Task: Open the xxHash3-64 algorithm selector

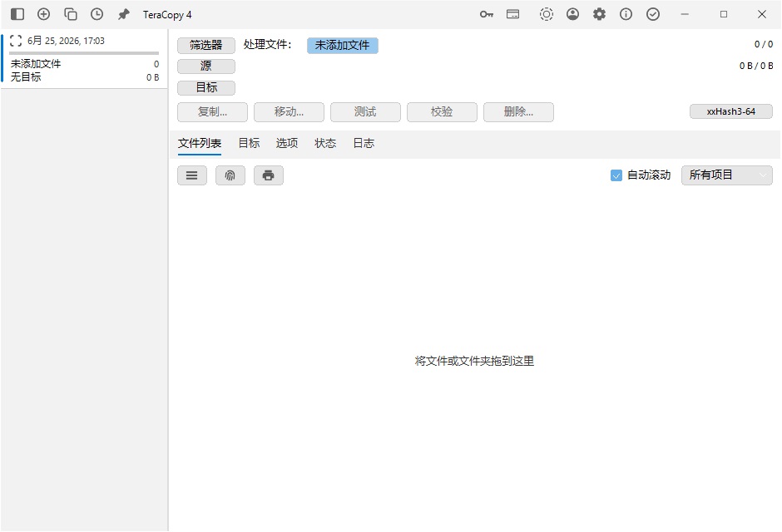Action: pyautogui.click(x=731, y=111)
